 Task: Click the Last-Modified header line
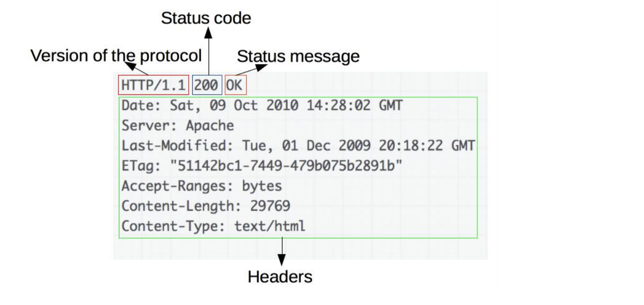[x=298, y=146]
